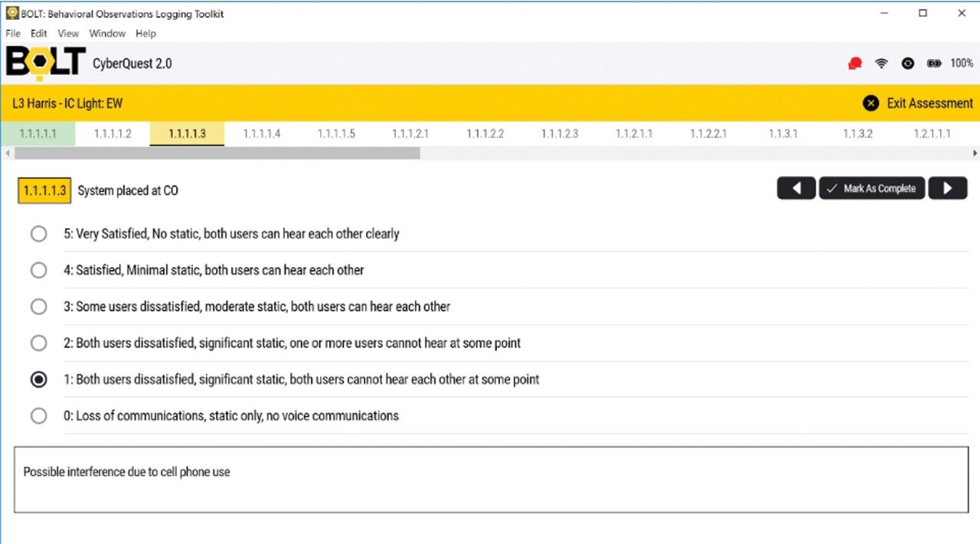Open the File menu
The width and height of the screenshot is (980, 544).
(x=13, y=34)
